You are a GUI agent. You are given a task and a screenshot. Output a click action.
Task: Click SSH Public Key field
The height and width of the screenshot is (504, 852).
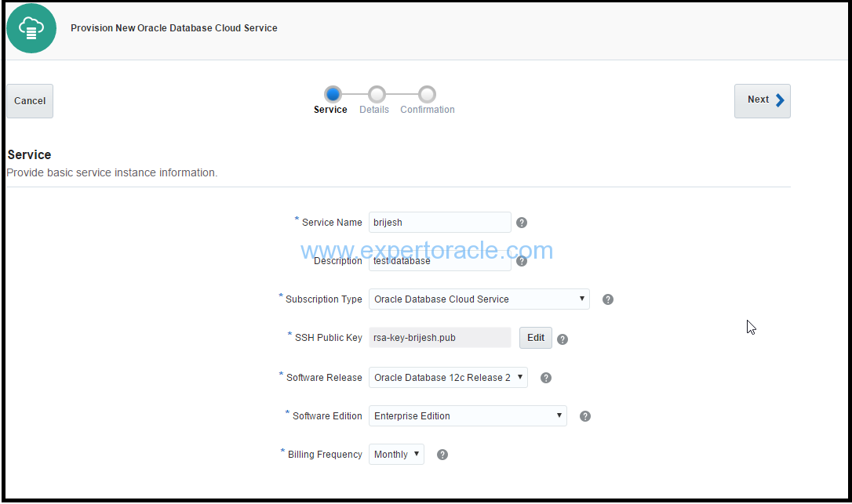coord(440,338)
